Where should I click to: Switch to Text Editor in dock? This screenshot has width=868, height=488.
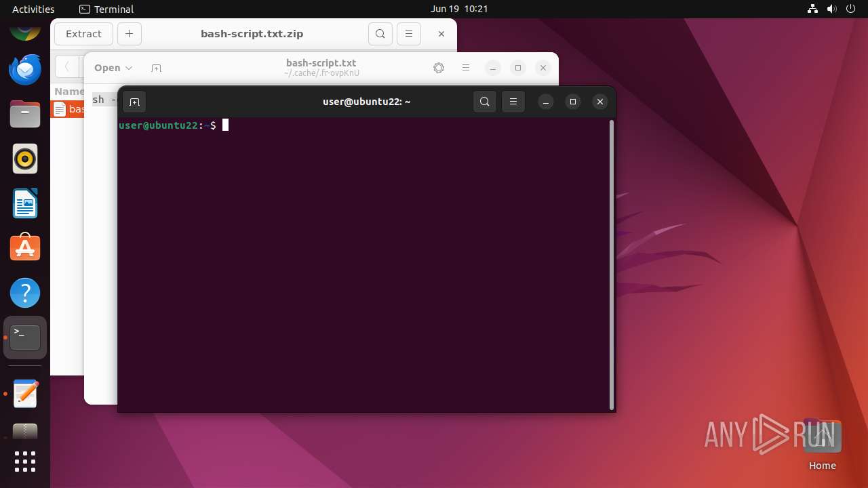tap(25, 393)
